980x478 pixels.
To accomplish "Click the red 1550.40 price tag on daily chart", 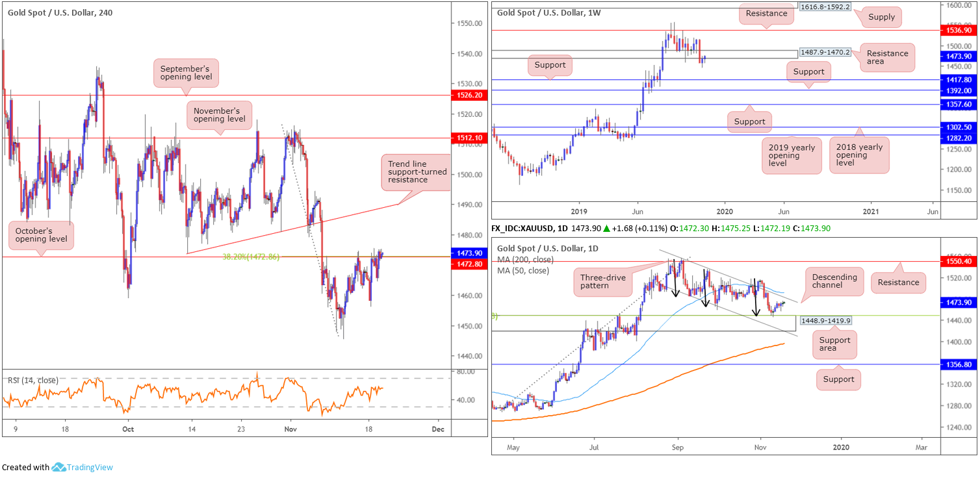I will pyautogui.click(x=958, y=260).
